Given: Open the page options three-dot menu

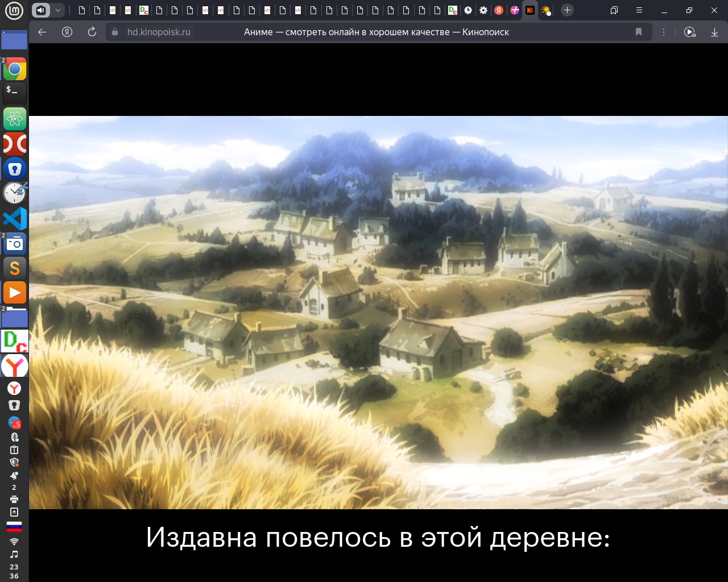Looking at the screenshot, I should pyautogui.click(x=664, y=32).
